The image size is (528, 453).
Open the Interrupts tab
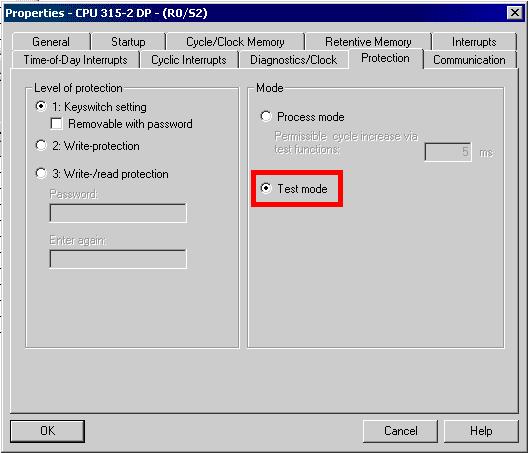point(474,42)
